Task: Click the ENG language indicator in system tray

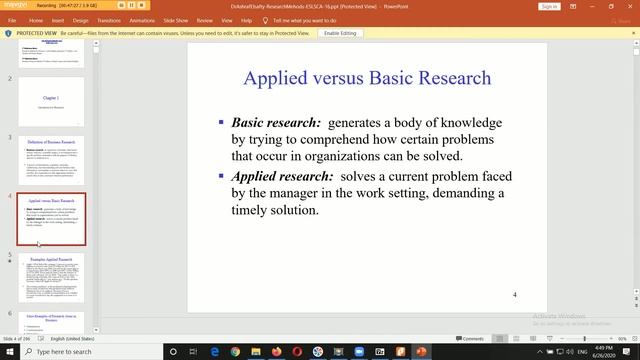Action: (x=582, y=351)
